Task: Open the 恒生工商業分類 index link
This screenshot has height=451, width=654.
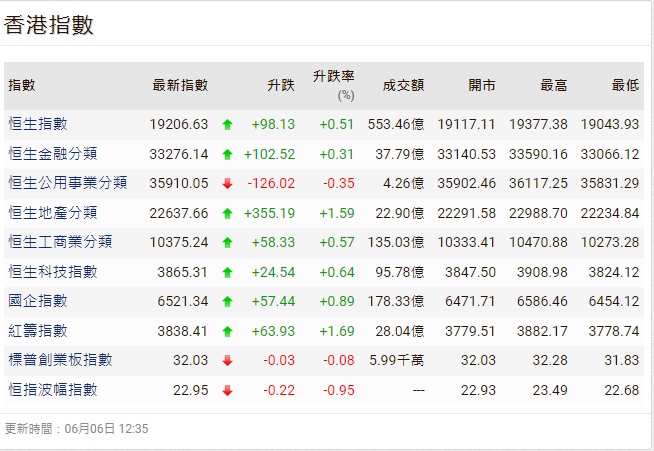Action: click(x=60, y=242)
